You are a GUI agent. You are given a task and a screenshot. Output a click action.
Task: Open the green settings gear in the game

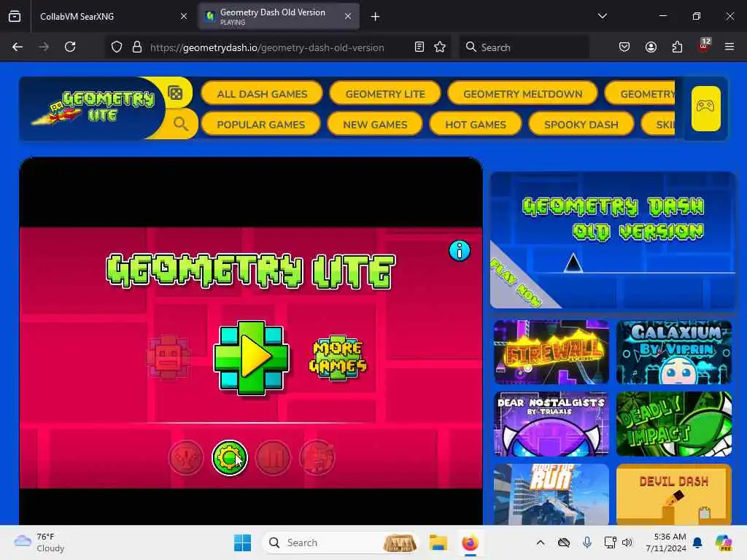click(229, 458)
